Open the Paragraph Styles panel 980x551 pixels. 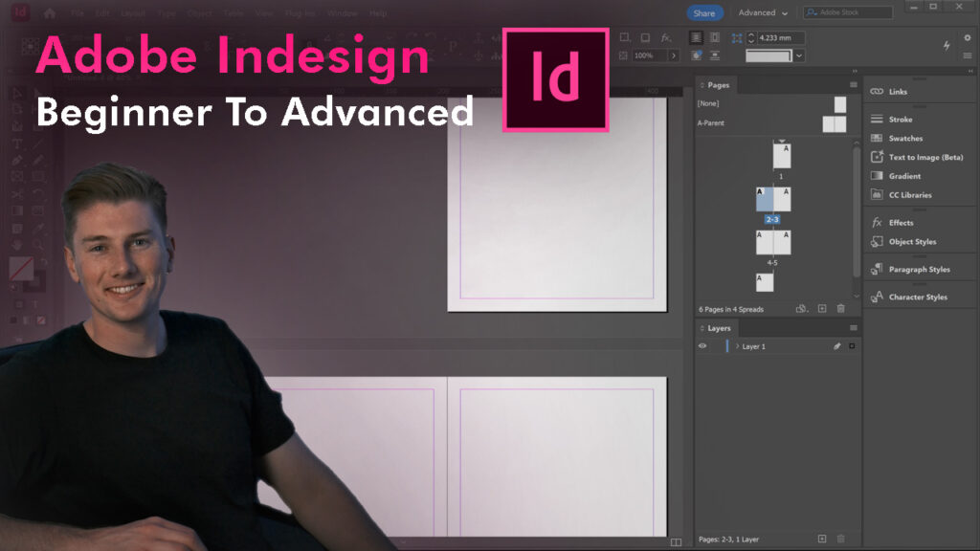pos(919,270)
